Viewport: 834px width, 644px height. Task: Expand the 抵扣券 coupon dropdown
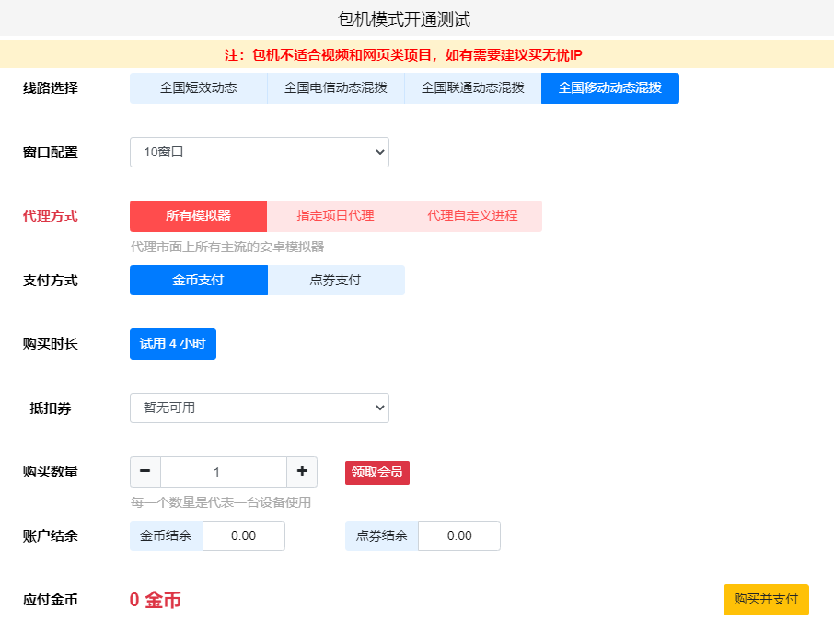pyautogui.click(x=259, y=408)
